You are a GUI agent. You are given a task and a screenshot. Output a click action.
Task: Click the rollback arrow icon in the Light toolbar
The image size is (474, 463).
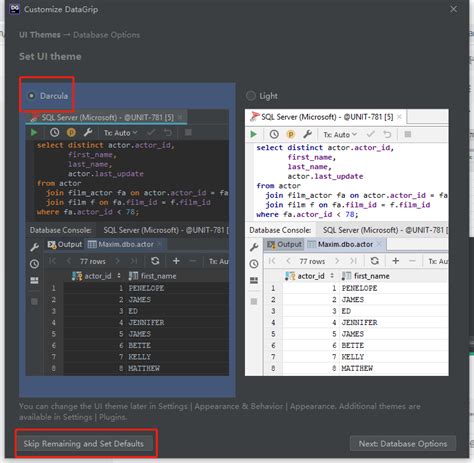point(387,134)
